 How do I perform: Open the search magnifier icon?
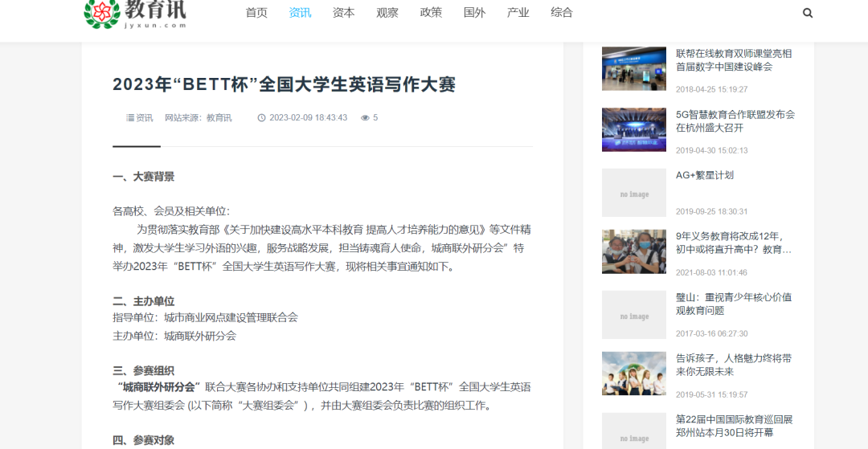(808, 13)
